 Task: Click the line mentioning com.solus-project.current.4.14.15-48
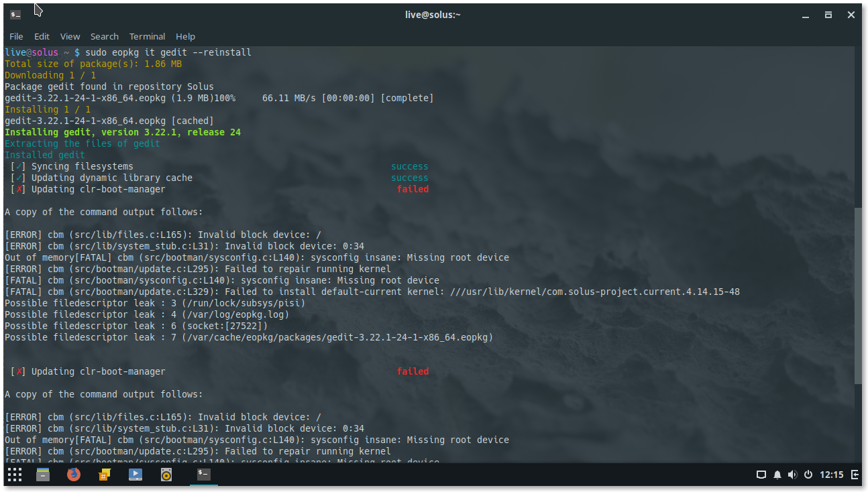click(372, 292)
